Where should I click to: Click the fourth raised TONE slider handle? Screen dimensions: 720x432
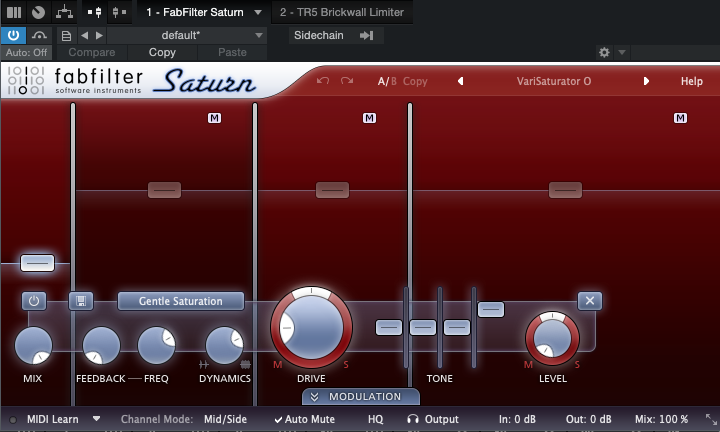pos(491,309)
